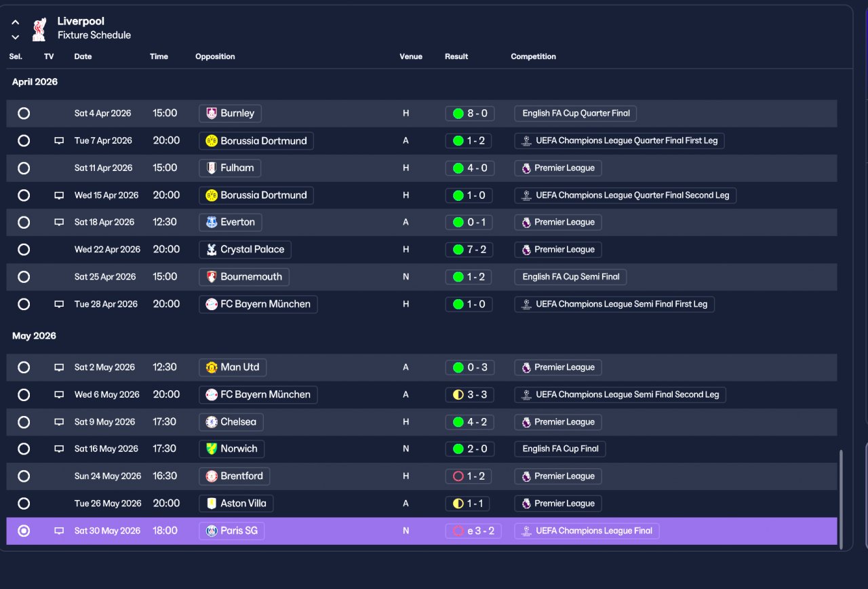868x589 pixels.
Task: Click the TV icon on Everton fixture row
Action: pyautogui.click(x=59, y=222)
